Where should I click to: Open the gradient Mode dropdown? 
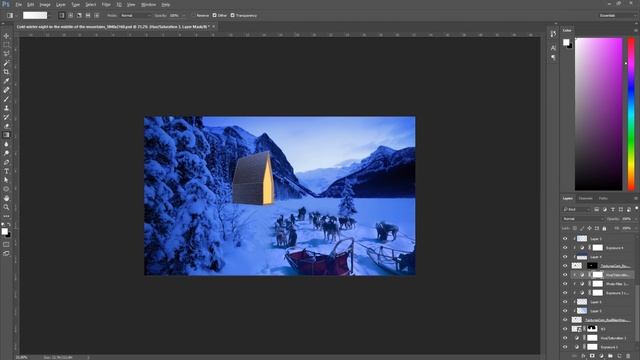tap(135, 16)
